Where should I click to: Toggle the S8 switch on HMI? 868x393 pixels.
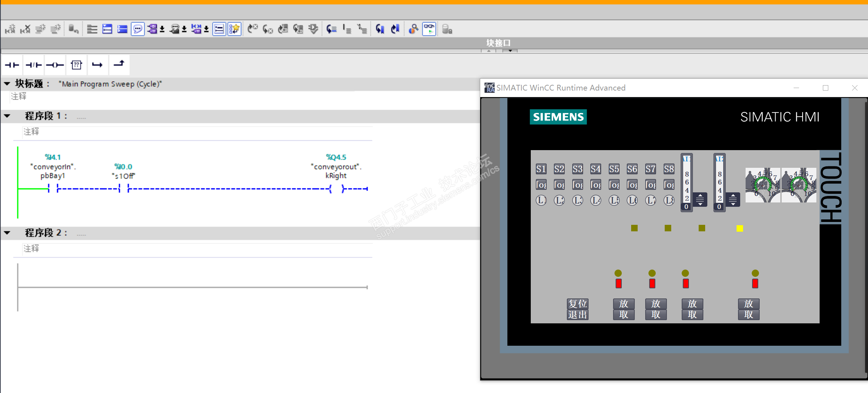point(669,169)
